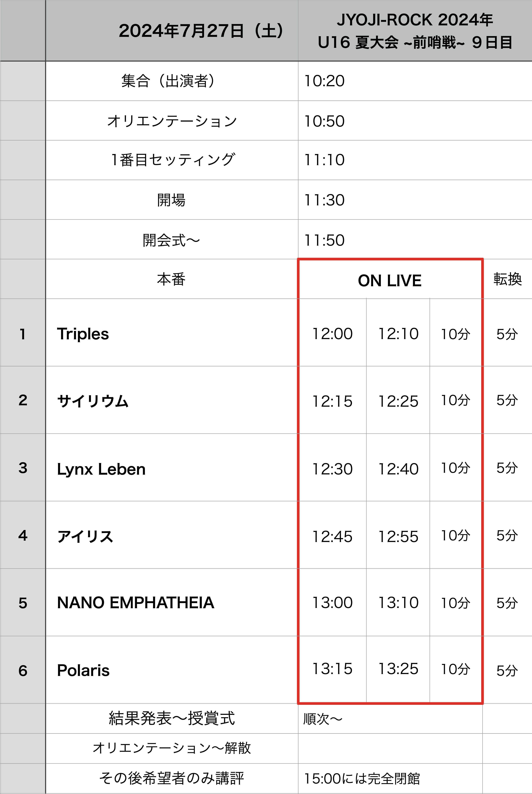Click the 開会式〜 11:50 time cell
The image size is (532, 794).
pos(415,240)
